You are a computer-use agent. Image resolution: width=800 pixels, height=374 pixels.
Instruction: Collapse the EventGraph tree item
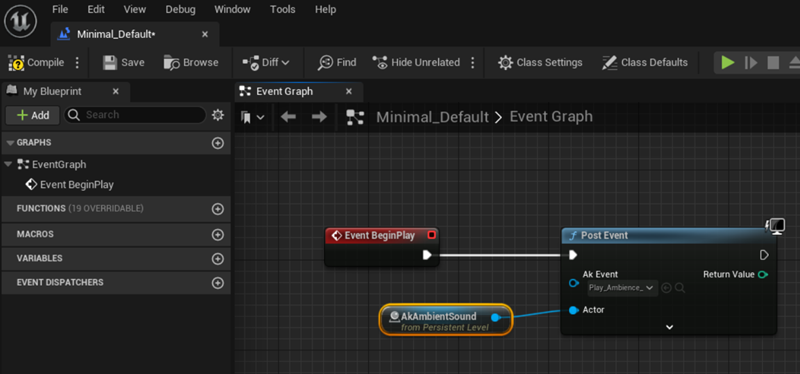coord(8,164)
